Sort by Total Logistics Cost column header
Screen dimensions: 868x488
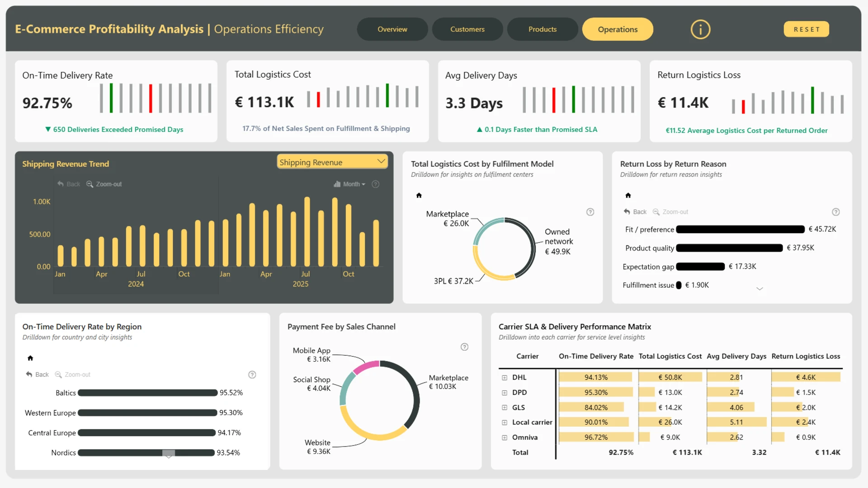point(670,356)
